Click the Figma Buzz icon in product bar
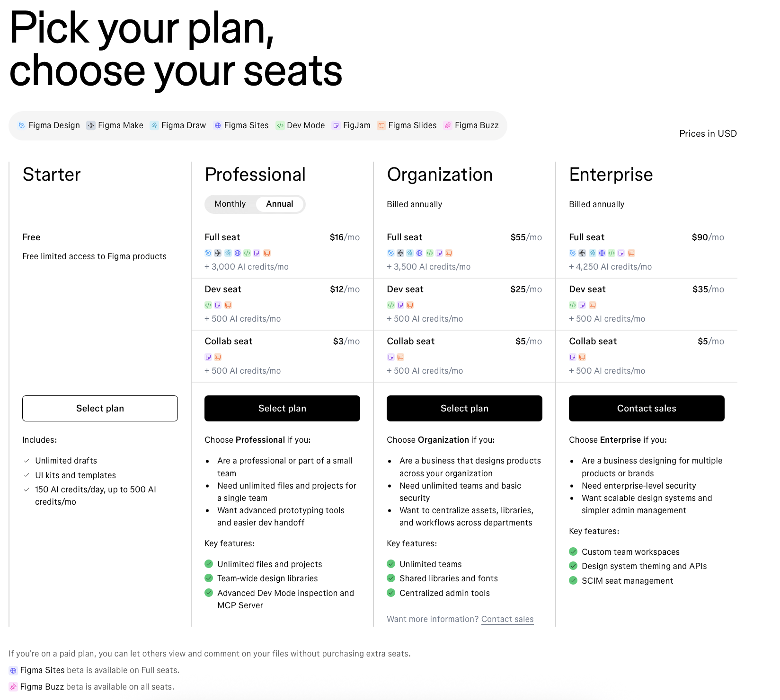Viewport: 780px width, 700px height. (x=447, y=125)
